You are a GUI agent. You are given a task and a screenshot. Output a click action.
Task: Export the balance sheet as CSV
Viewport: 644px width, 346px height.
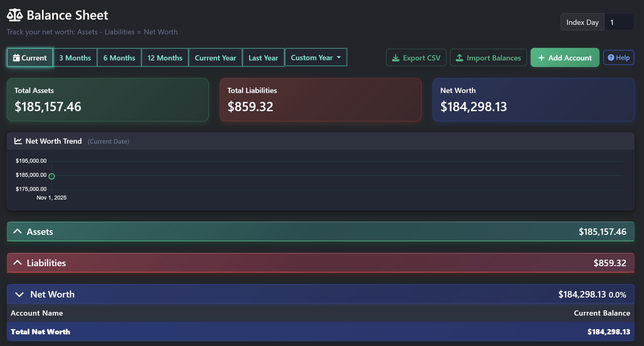coord(416,57)
